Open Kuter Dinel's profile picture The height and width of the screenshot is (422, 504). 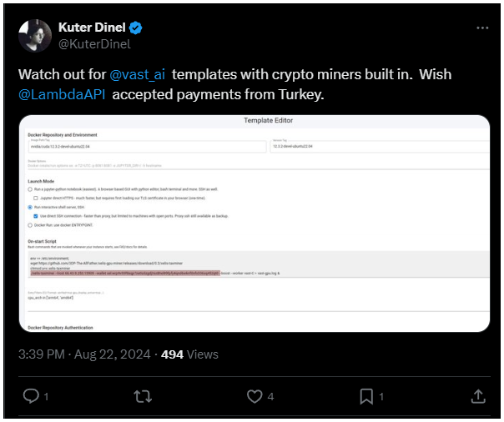click(x=35, y=36)
